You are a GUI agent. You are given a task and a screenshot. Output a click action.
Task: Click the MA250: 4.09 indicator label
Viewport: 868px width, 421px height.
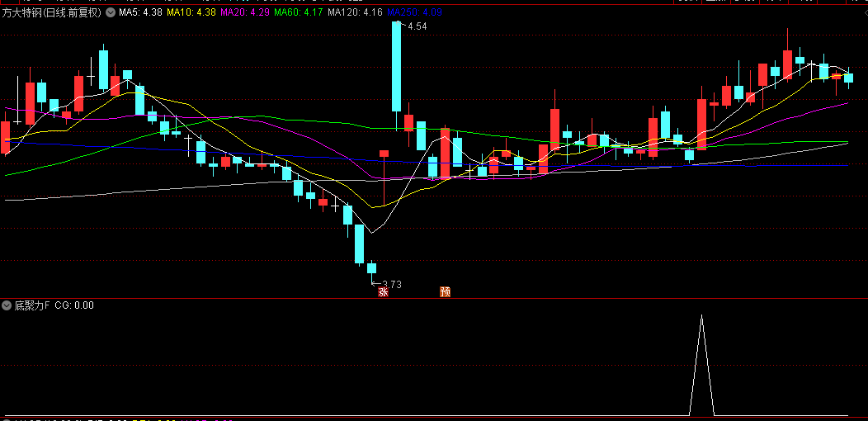pyautogui.click(x=414, y=12)
